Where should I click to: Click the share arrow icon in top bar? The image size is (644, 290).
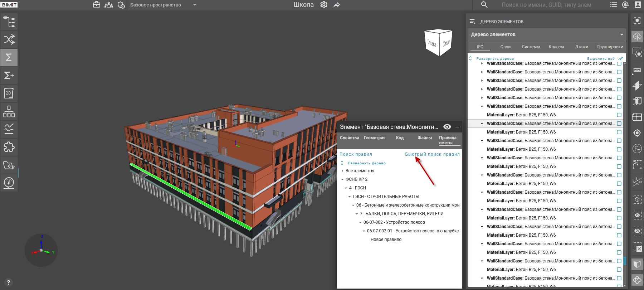(x=337, y=5)
